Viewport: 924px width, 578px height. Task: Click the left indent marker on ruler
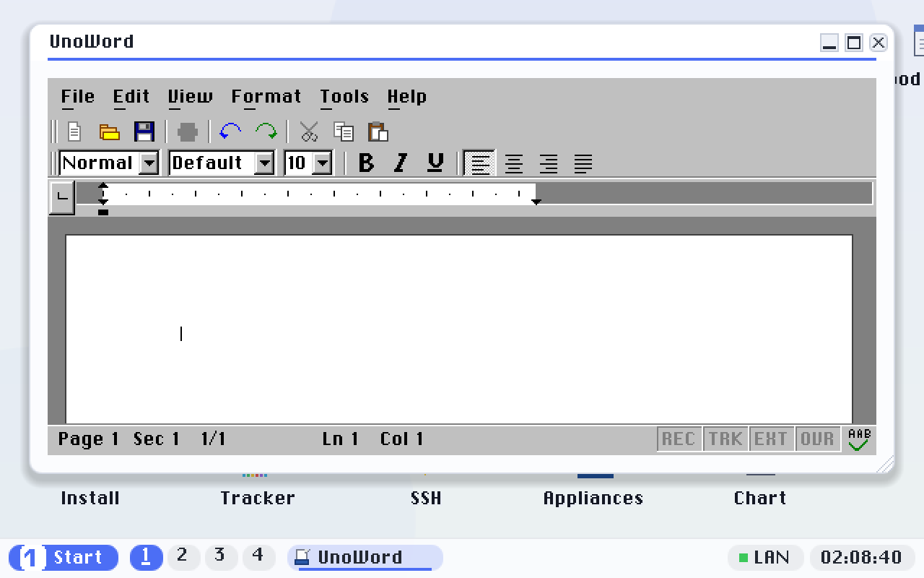(103, 212)
